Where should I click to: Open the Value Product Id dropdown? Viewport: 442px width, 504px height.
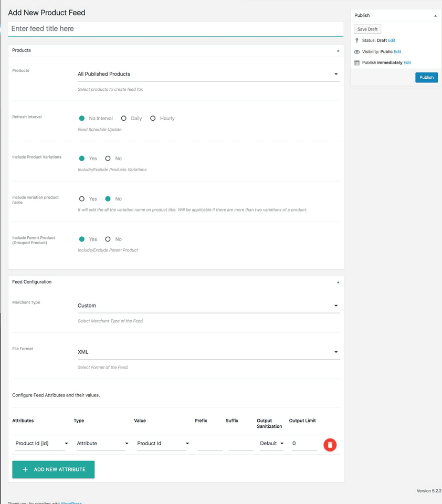[x=163, y=444]
